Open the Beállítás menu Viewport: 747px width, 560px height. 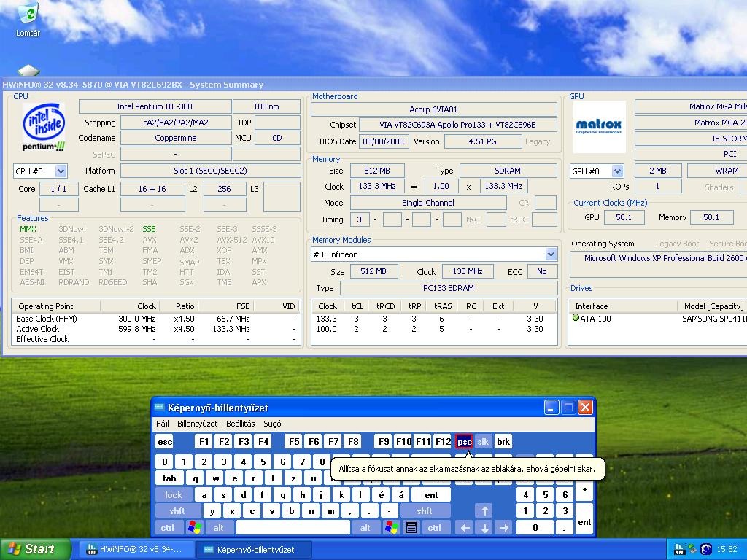(x=241, y=424)
